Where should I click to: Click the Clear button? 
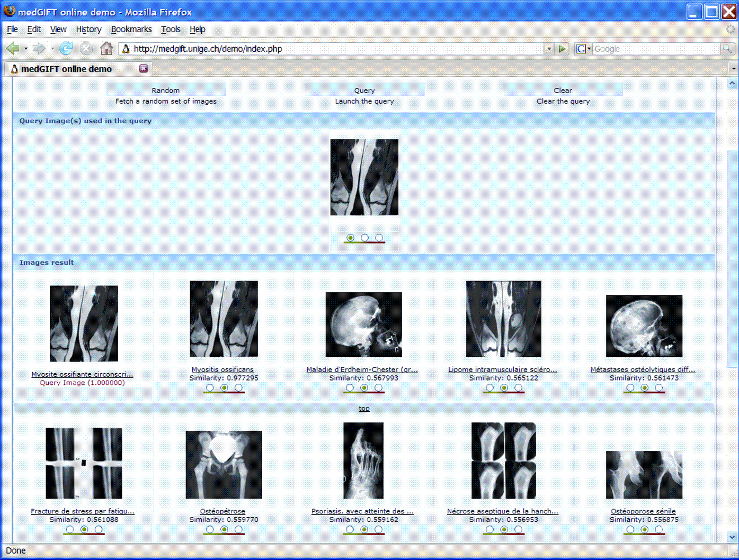(x=563, y=90)
